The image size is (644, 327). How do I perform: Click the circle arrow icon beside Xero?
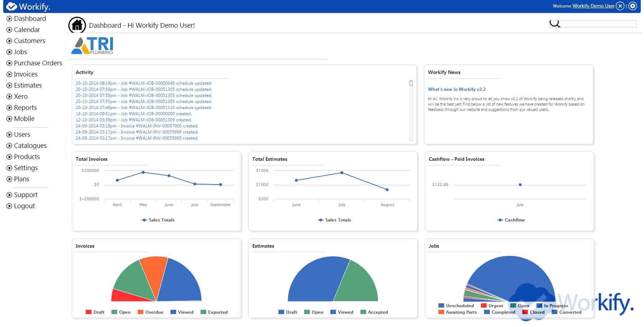click(9, 97)
